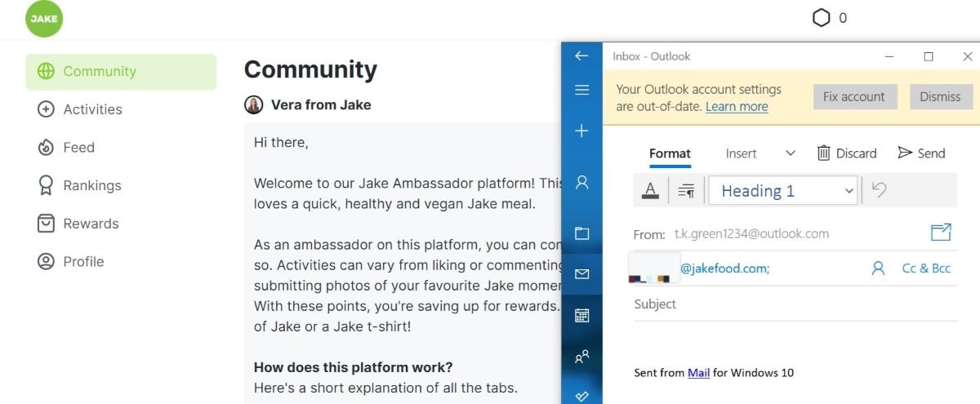Open accounts person icon in Outlook
Image resolution: width=980 pixels, height=404 pixels.
(x=581, y=183)
